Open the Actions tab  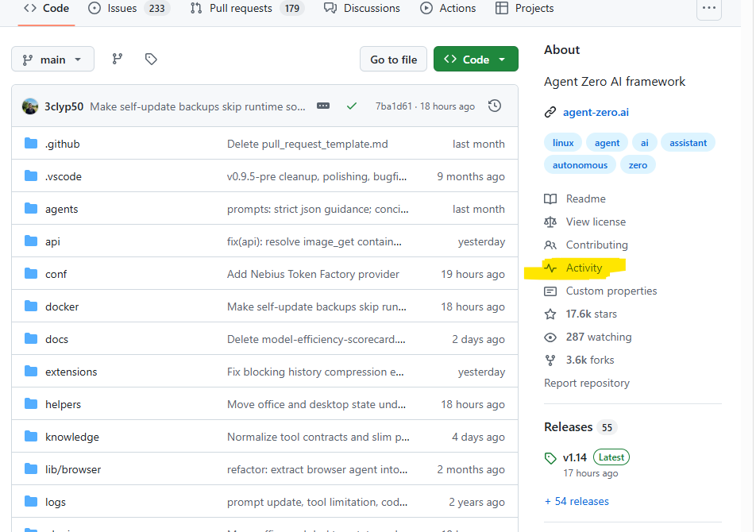pyautogui.click(x=447, y=8)
